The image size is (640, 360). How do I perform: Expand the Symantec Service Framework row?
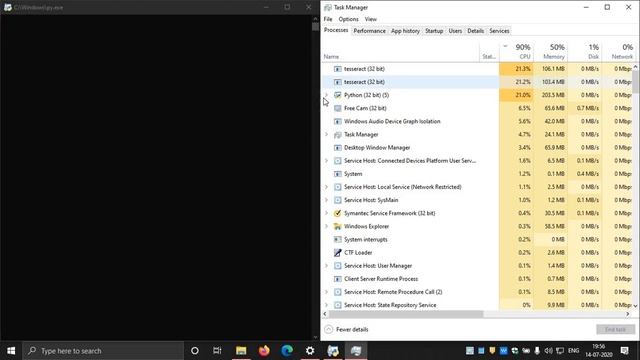point(326,213)
